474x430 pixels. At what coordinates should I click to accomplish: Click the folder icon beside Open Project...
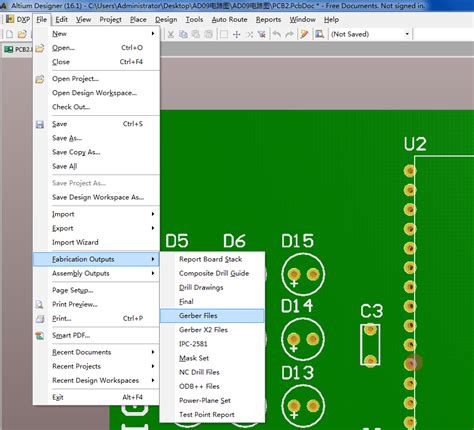tap(40, 79)
